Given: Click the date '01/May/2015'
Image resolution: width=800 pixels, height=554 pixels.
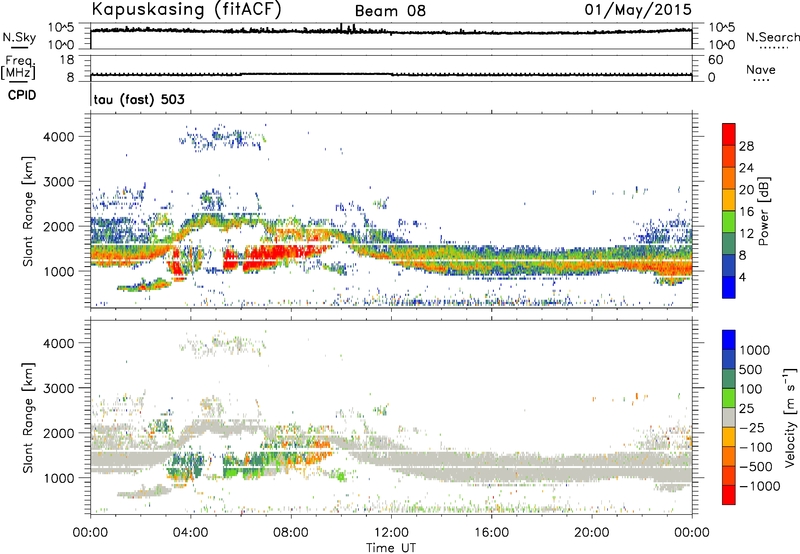Looking at the screenshot, I should tap(638, 9).
